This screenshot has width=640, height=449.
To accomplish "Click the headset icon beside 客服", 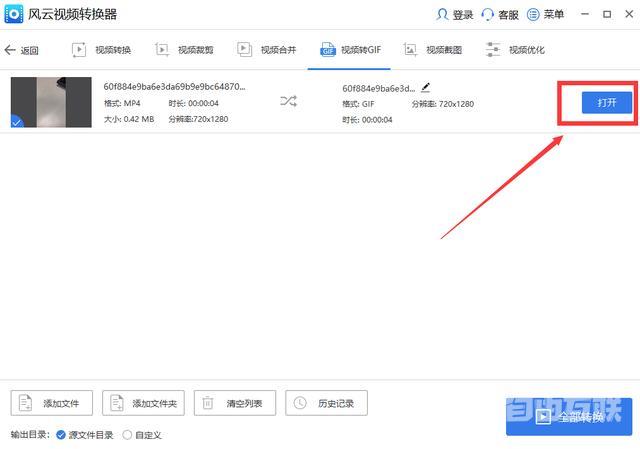I will [x=487, y=15].
